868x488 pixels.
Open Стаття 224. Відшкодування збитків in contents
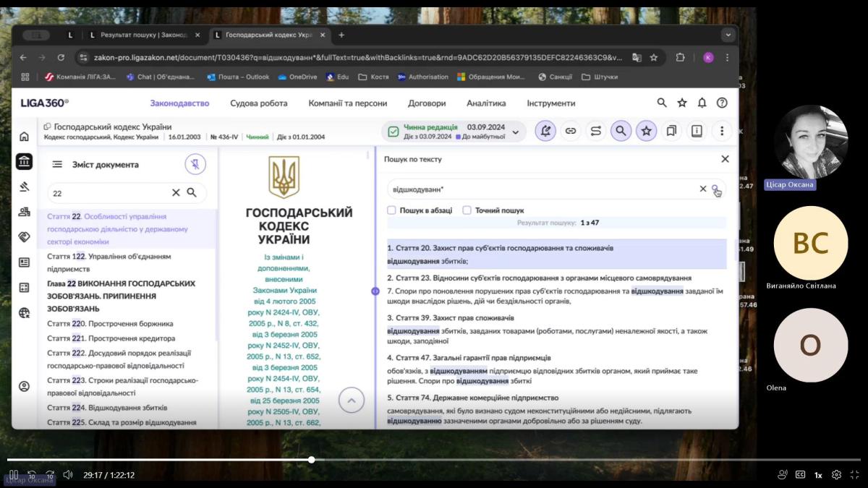coord(107,408)
